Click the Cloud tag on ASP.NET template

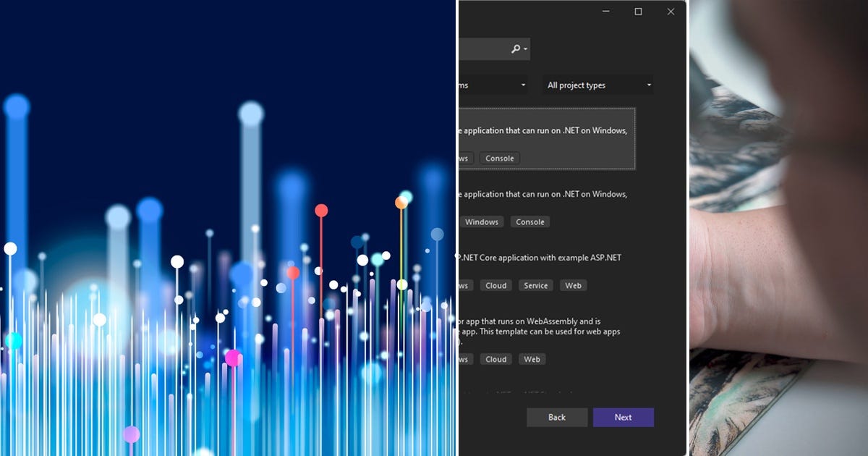[x=495, y=285]
